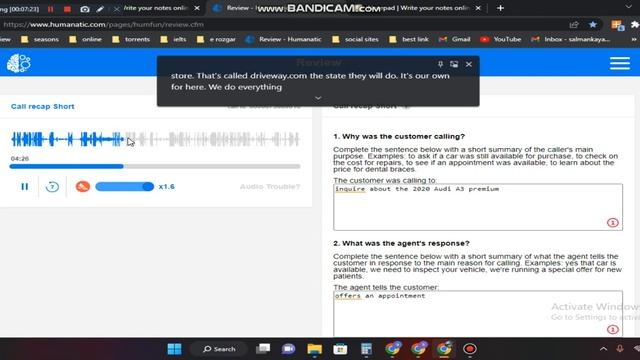
Task: Click the Humanatic brain logo
Action: (19, 63)
